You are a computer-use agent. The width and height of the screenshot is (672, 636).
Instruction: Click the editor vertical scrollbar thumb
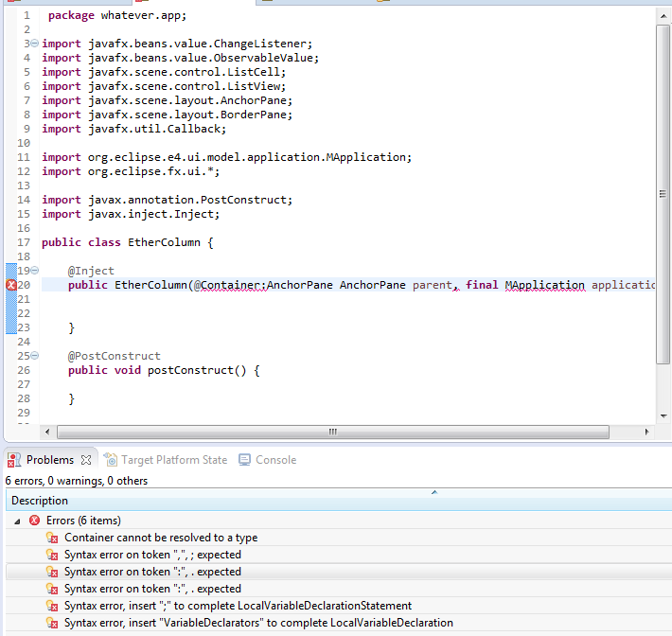(x=663, y=194)
